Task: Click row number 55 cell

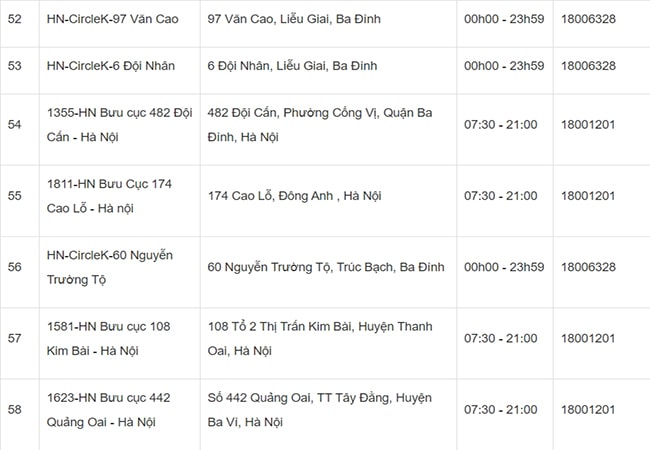Action: [14, 196]
